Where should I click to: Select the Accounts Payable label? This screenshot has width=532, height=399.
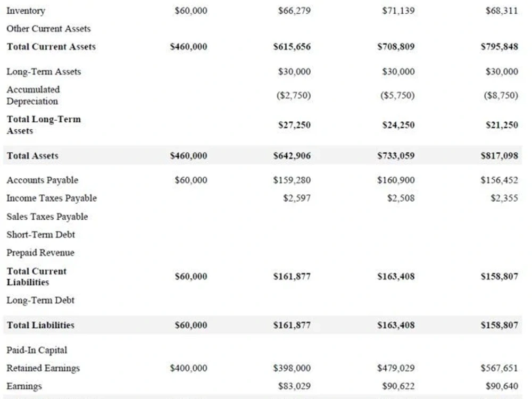[x=43, y=180]
